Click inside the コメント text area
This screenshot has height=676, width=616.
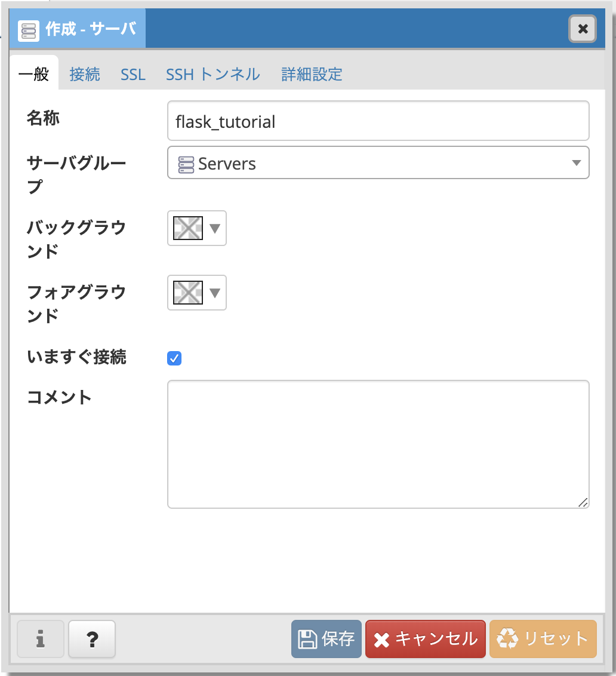pos(378,442)
